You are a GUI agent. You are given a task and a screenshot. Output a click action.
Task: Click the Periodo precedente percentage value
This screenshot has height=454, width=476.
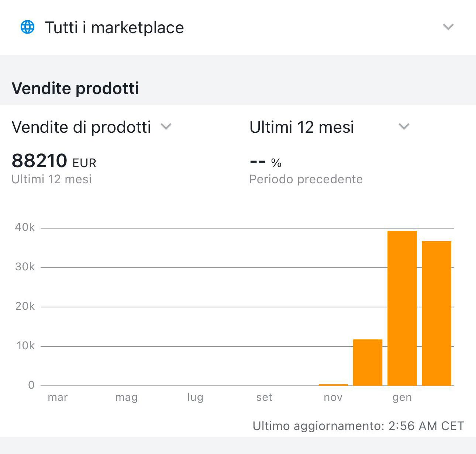[x=266, y=162]
